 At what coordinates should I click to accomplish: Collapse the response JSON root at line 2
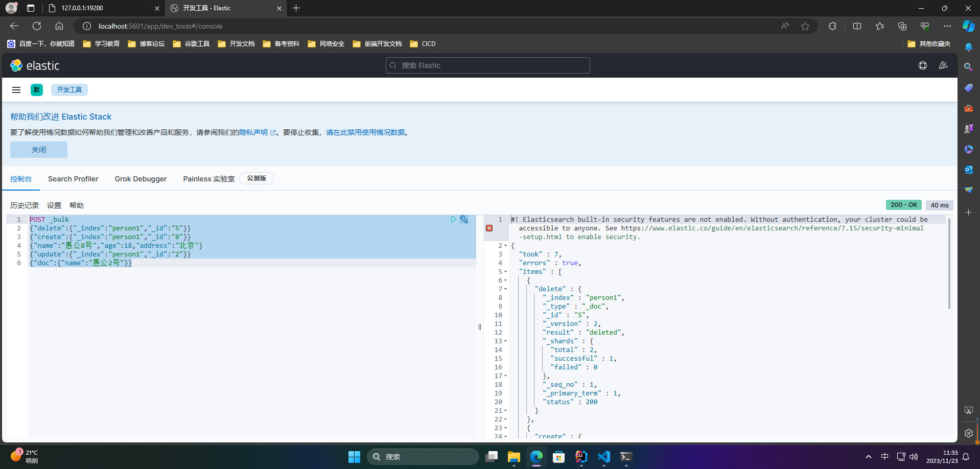506,246
